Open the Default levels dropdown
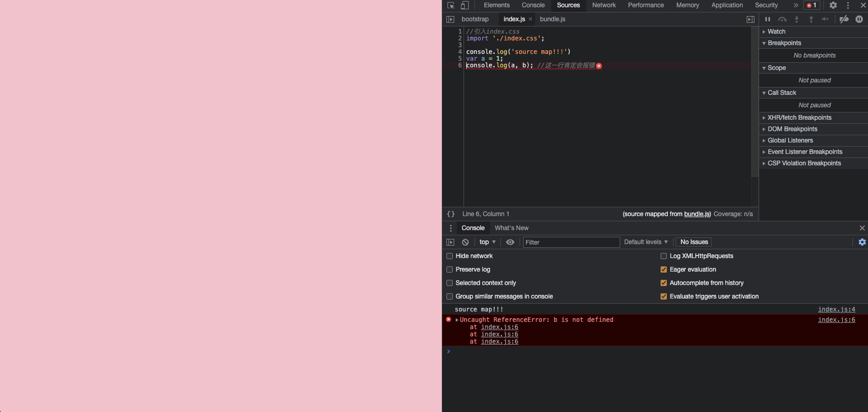The width and height of the screenshot is (868, 412). click(646, 242)
